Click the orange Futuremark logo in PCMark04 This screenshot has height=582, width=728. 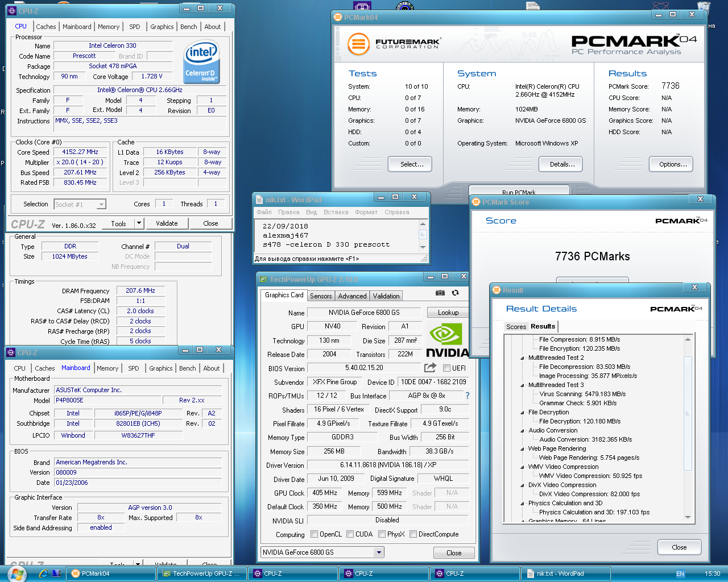pos(359,44)
